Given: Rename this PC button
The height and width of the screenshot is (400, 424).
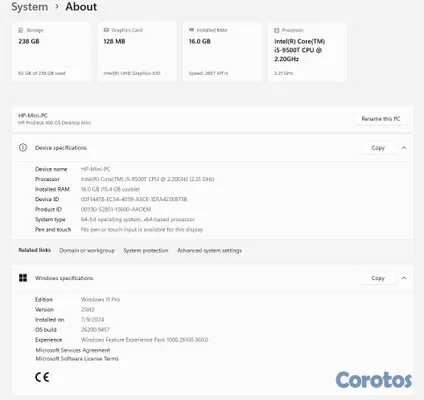Looking at the screenshot, I should [381, 119].
